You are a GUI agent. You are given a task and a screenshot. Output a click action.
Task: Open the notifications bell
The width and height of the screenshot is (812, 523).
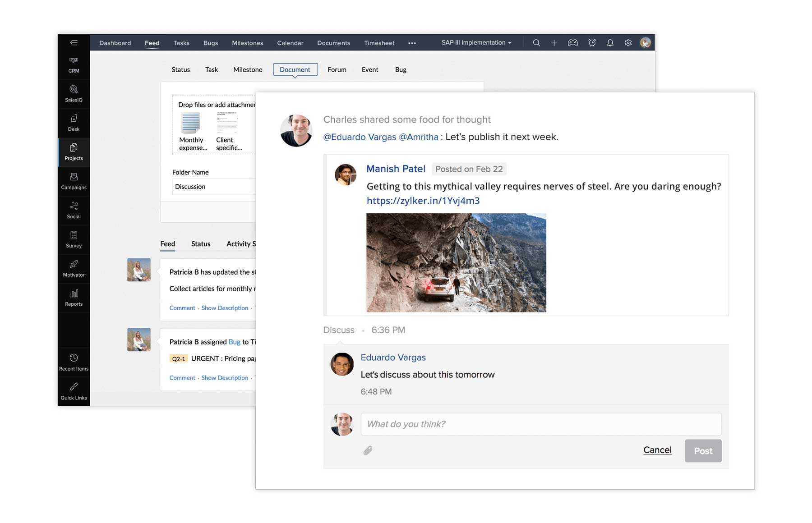pos(610,43)
